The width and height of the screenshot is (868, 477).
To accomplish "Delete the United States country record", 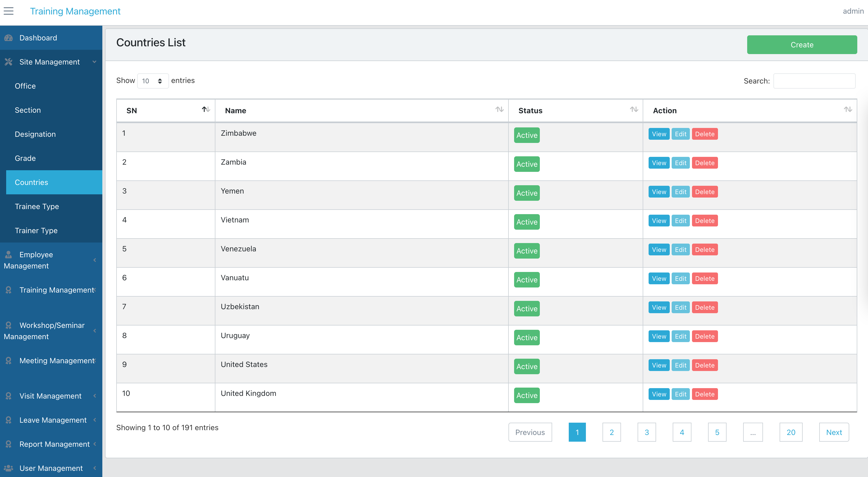I will pyautogui.click(x=705, y=366).
